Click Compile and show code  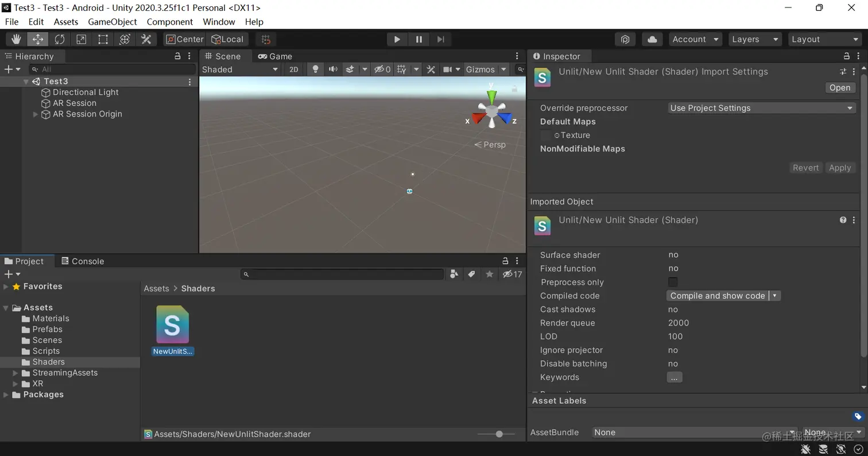[x=718, y=296]
